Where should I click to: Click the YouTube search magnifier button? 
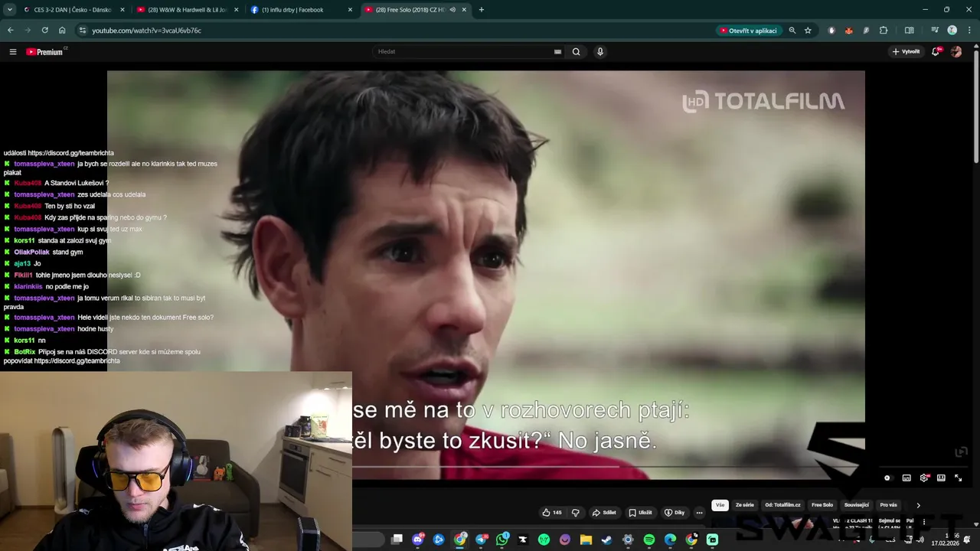click(x=577, y=52)
